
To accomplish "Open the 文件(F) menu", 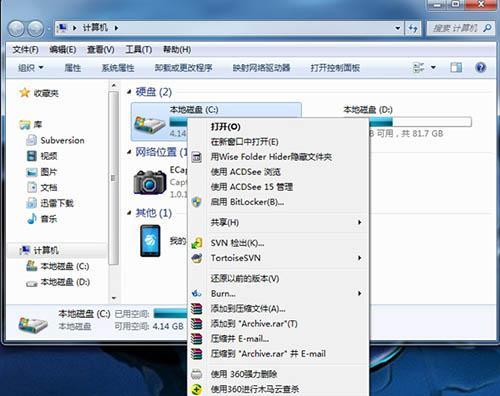I will tap(25, 50).
